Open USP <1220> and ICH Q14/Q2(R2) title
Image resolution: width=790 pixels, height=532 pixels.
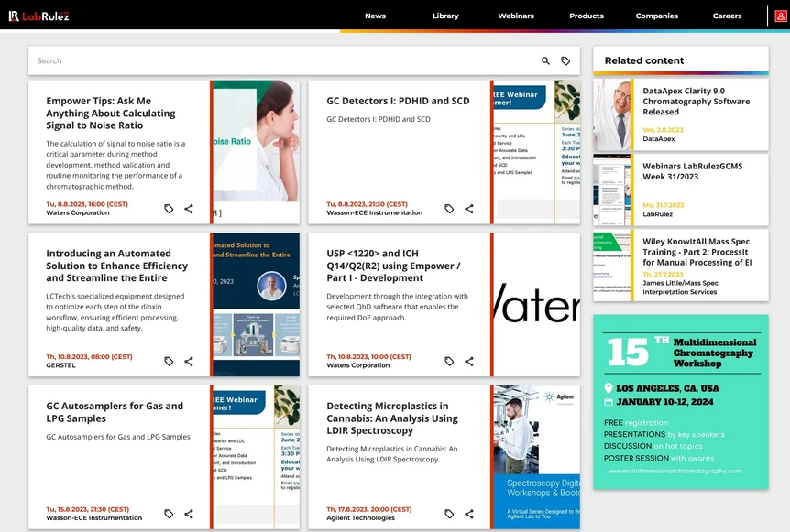(x=393, y=266)
